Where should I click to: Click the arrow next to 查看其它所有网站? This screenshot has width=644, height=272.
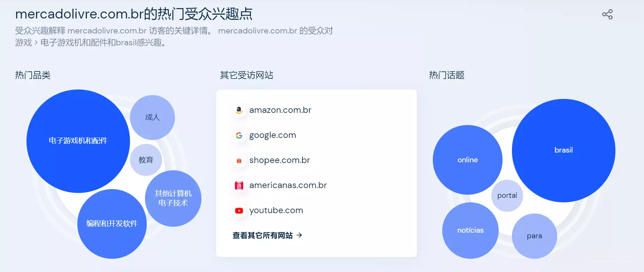click(x=299, y=235)
